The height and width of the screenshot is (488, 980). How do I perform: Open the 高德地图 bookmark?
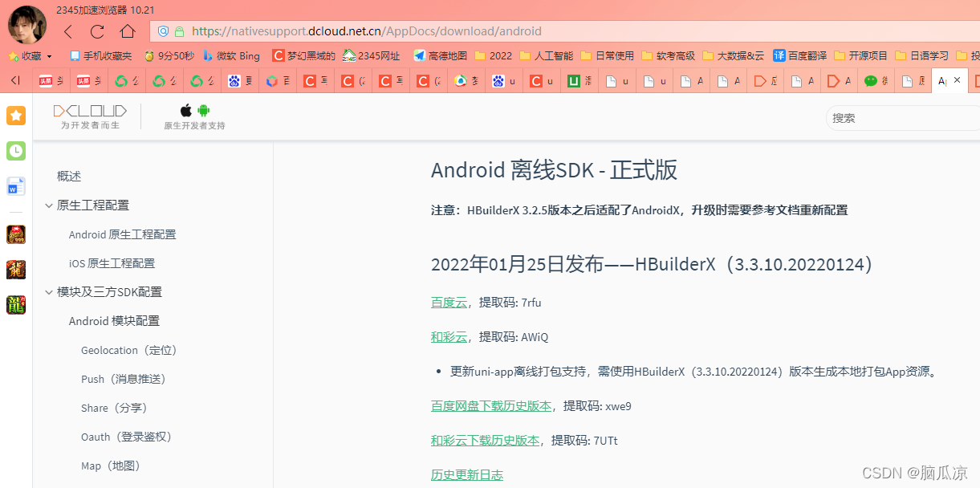tap(440, 56)
